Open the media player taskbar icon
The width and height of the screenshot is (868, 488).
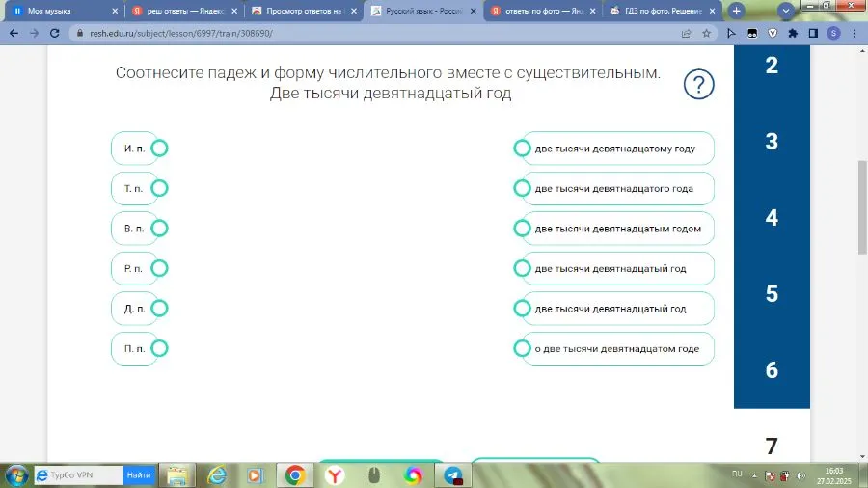coord(256,475)
